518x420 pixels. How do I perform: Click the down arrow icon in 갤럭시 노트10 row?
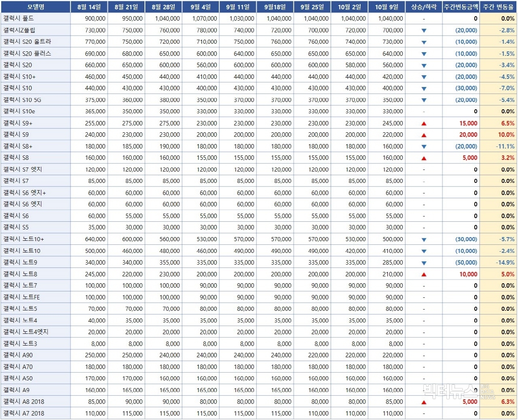point(424,251)
